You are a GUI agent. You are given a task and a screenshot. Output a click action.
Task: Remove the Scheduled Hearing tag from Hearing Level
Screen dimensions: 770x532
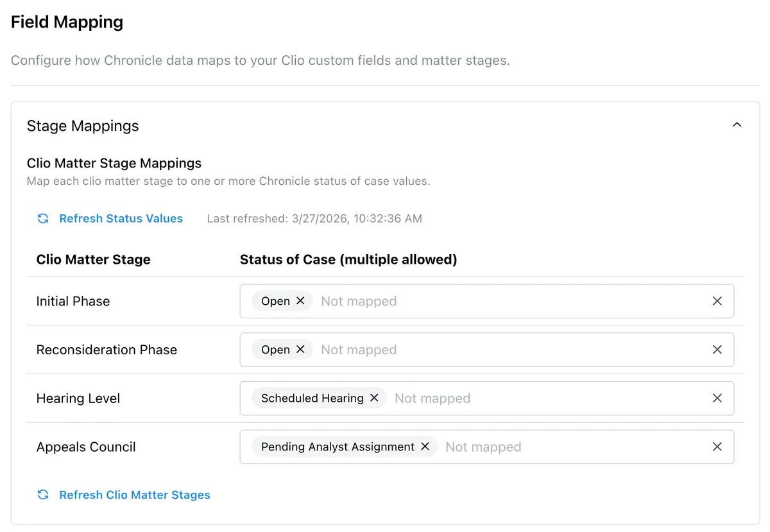tap(374, 398)
